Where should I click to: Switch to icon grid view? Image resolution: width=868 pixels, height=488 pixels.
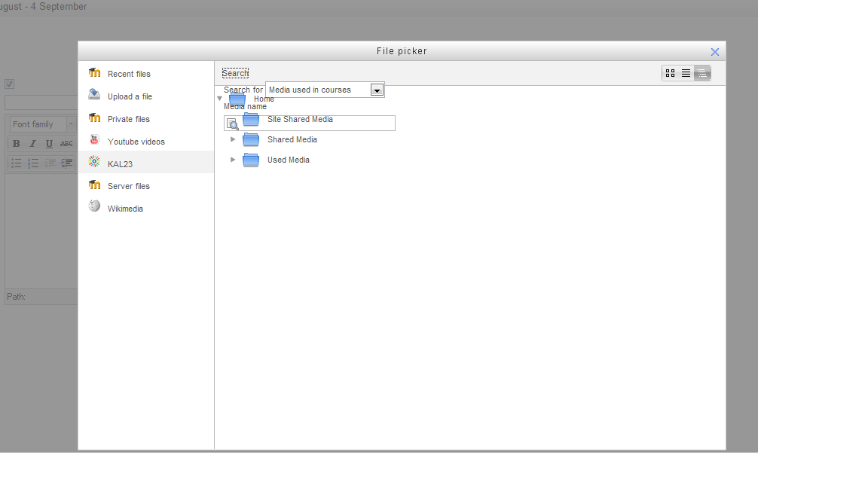click(671, 73)
